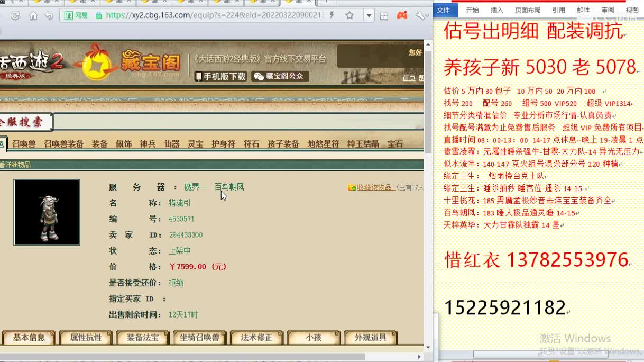The height and width of the screenshot is (362, 644).
Task: Click the browser scroll-down arrow
Action: pyautogui.click(x=428, y=348)
